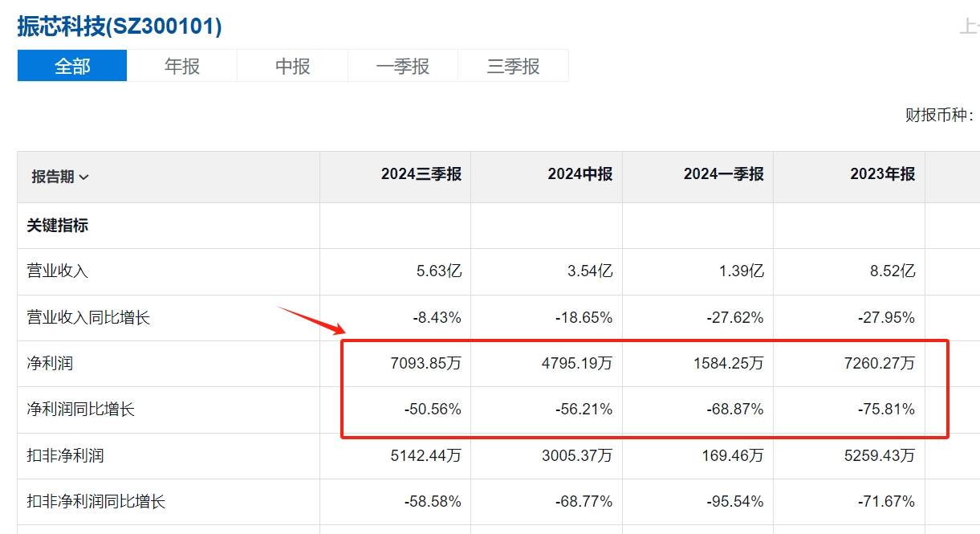
Task: Click the 2024一季报 column header
Action: (x=724, y=174)
